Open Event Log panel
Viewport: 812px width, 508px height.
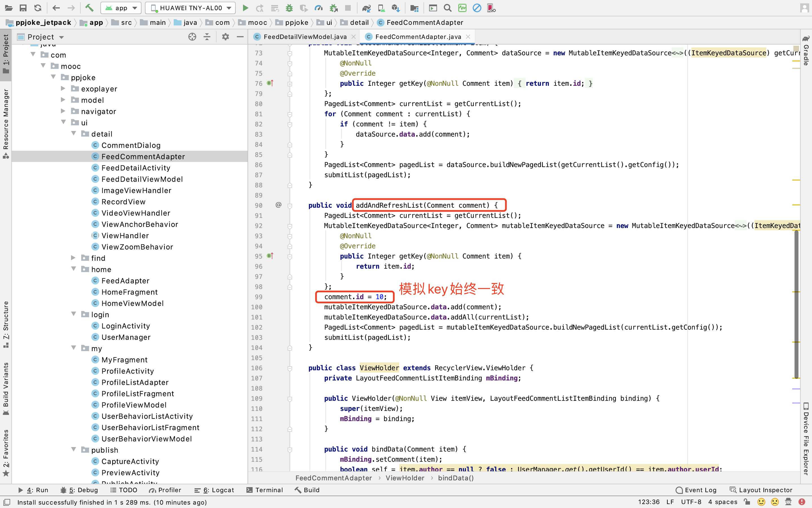click(696, 490)
